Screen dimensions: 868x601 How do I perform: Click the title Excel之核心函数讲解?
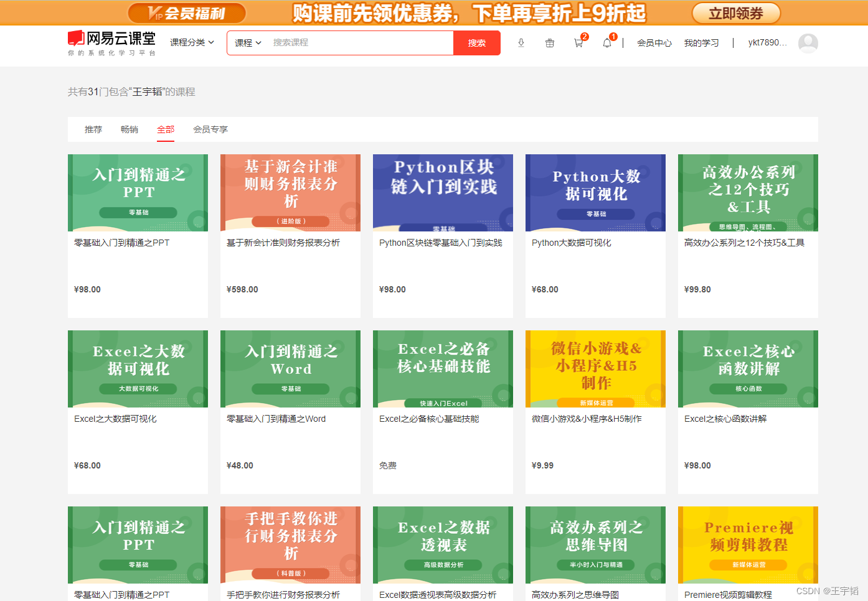click(x=725, y=419)
